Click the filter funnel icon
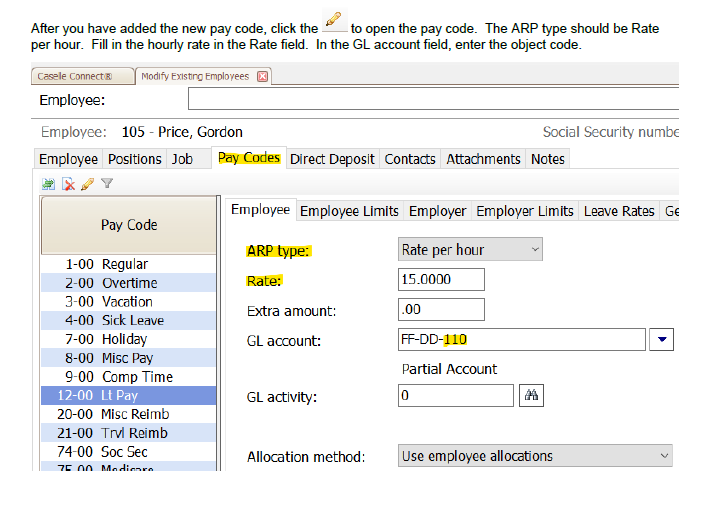715x505 pixels. (x=107, y=183)
